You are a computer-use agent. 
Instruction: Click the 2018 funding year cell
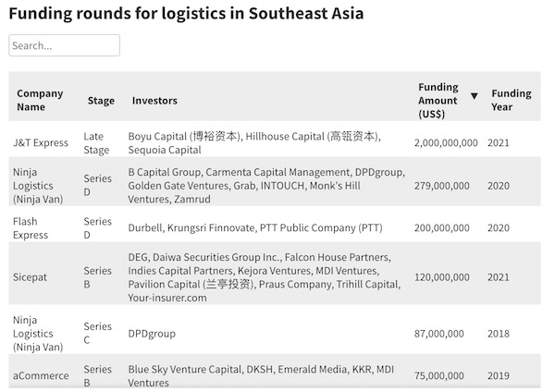tap(499, 334)
